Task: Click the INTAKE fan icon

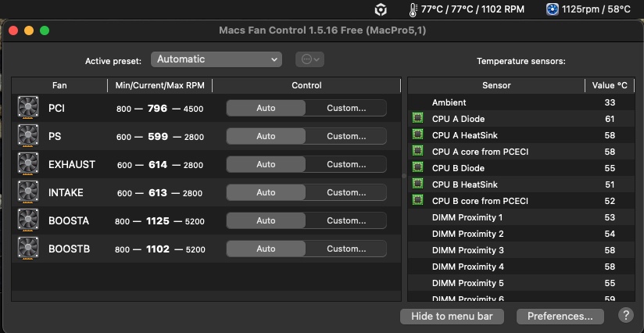Action: click(x=28, y=192)
